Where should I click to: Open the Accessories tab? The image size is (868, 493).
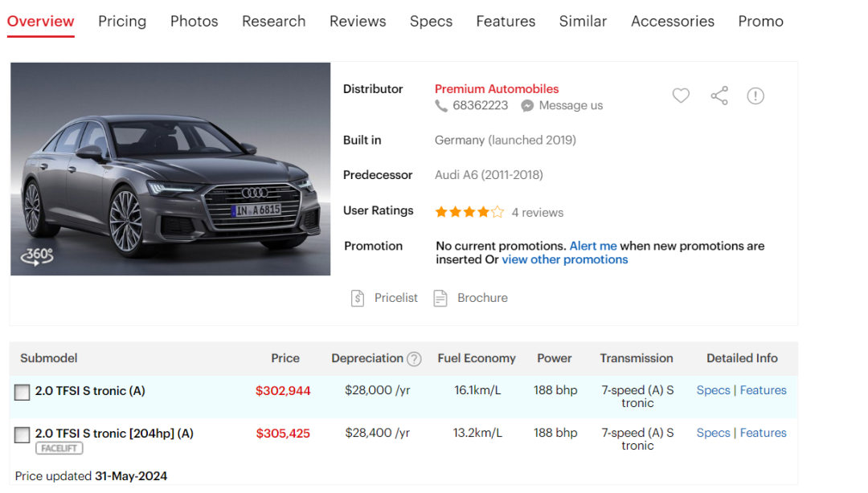coord(673,22)
